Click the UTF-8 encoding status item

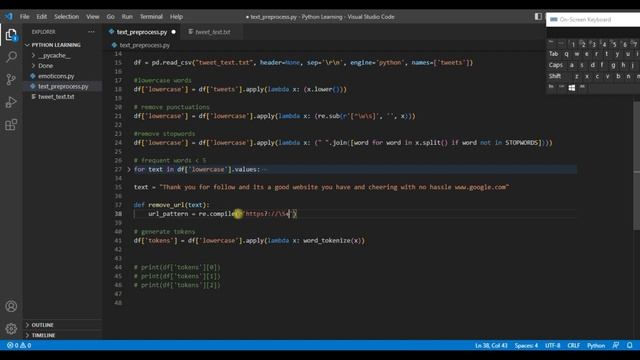(552, 345)
